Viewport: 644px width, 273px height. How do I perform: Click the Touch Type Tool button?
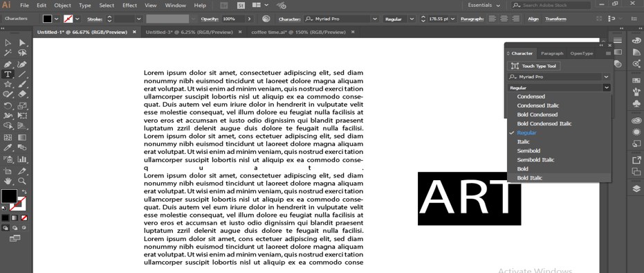534,66
